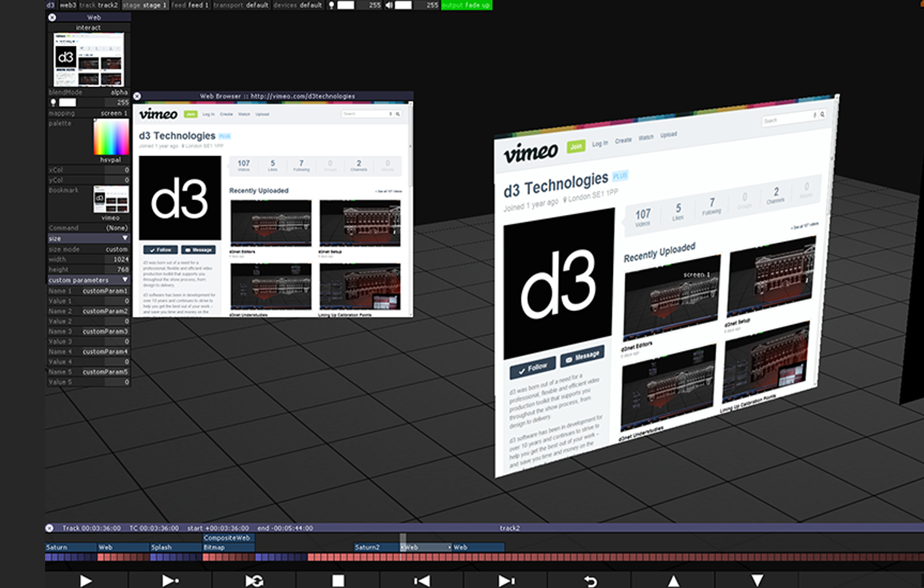
Task: Toggle the loop section transport icon
Action: pyautogui.click(x=254, y=581)
